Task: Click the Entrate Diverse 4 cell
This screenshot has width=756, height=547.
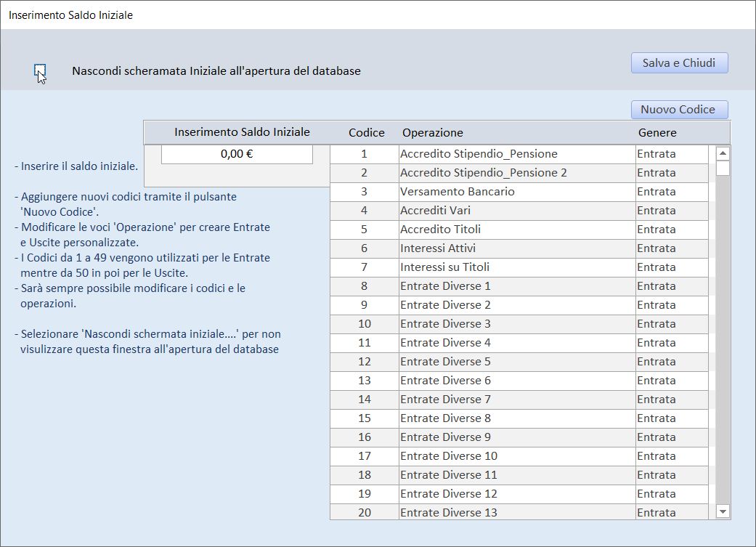Action: [x=517, y=342]
